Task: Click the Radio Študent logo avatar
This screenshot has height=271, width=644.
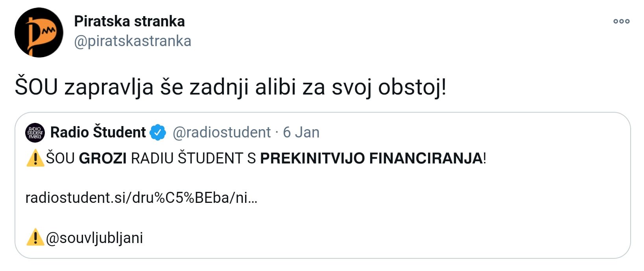Action: click(x=35, y=132)
